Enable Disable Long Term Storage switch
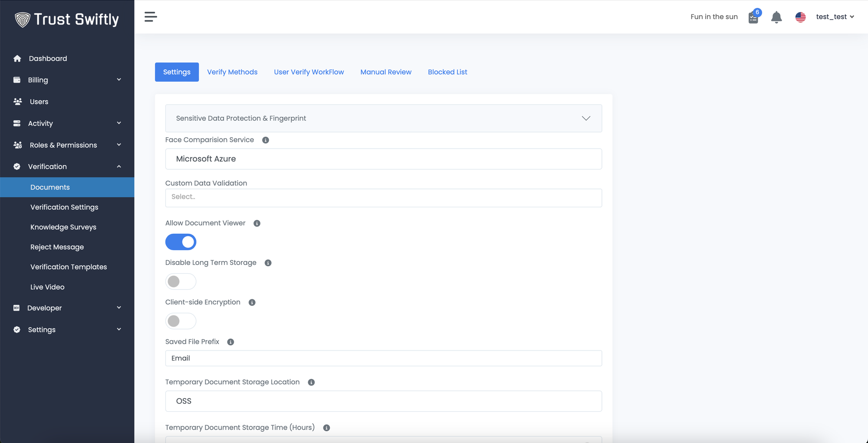The height and width of the screenshot is (443, 868). pos(181,281)
